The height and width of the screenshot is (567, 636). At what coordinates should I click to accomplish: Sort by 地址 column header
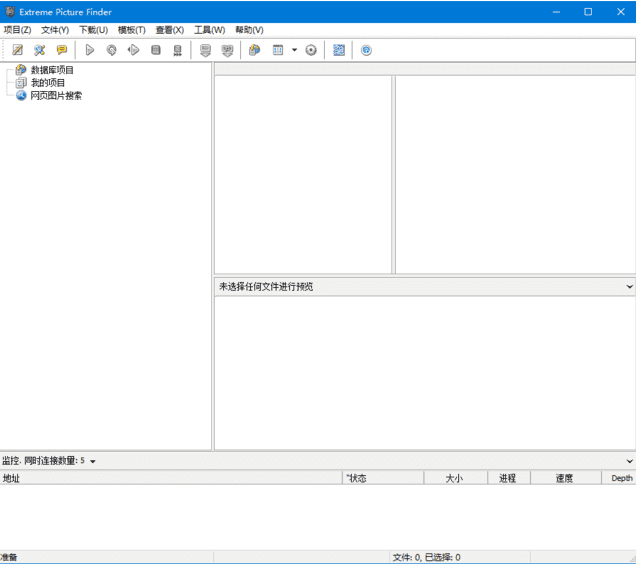point(171,479)
